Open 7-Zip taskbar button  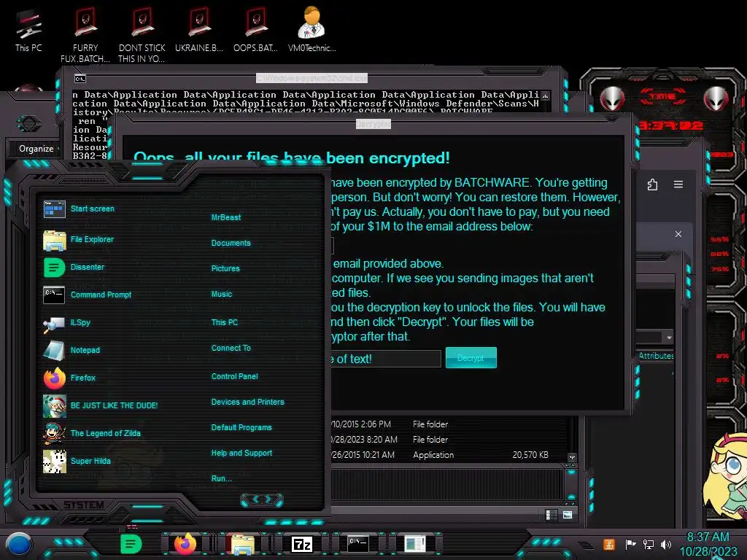coord(301,544)
